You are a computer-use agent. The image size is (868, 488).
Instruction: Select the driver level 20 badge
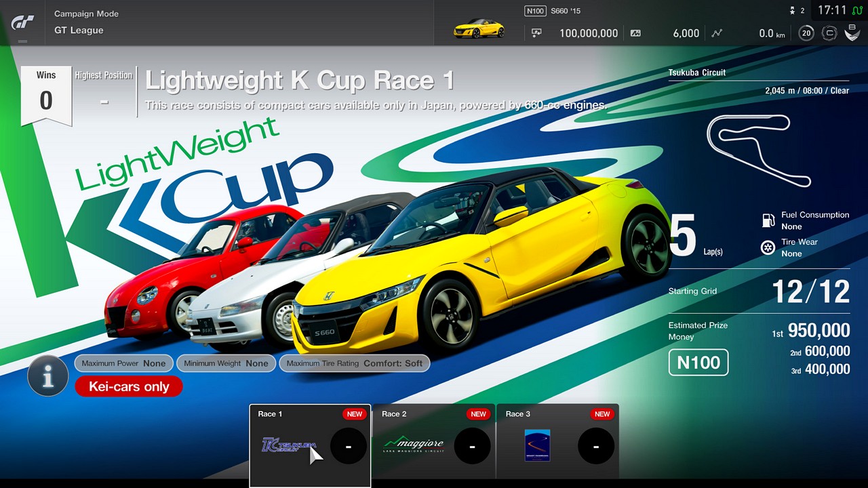coord(806,33)
